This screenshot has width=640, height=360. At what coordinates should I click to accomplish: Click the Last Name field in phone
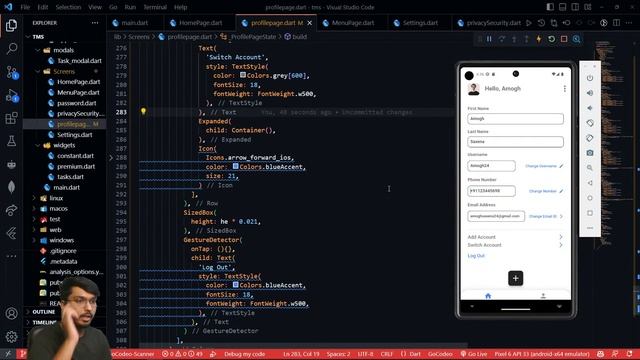click(x=515, y=142)
